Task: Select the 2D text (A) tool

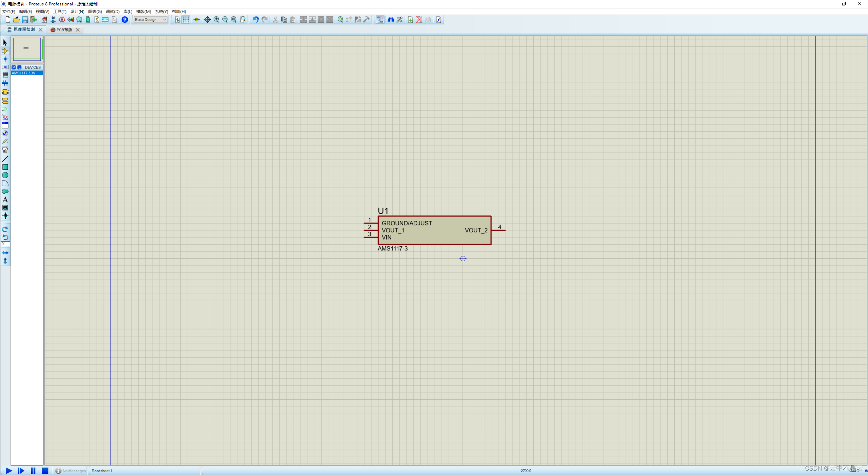Action: click(x=5, y=199)
